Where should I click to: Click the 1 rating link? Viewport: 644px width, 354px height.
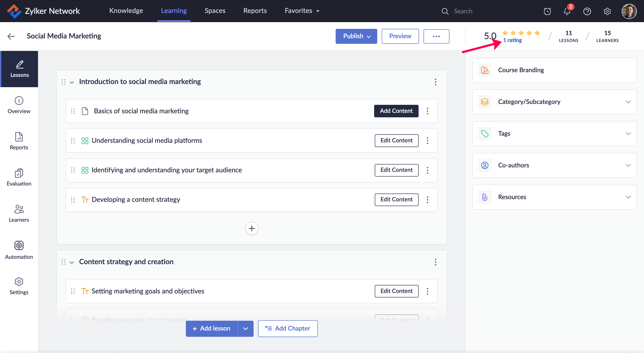click(512, 40)
